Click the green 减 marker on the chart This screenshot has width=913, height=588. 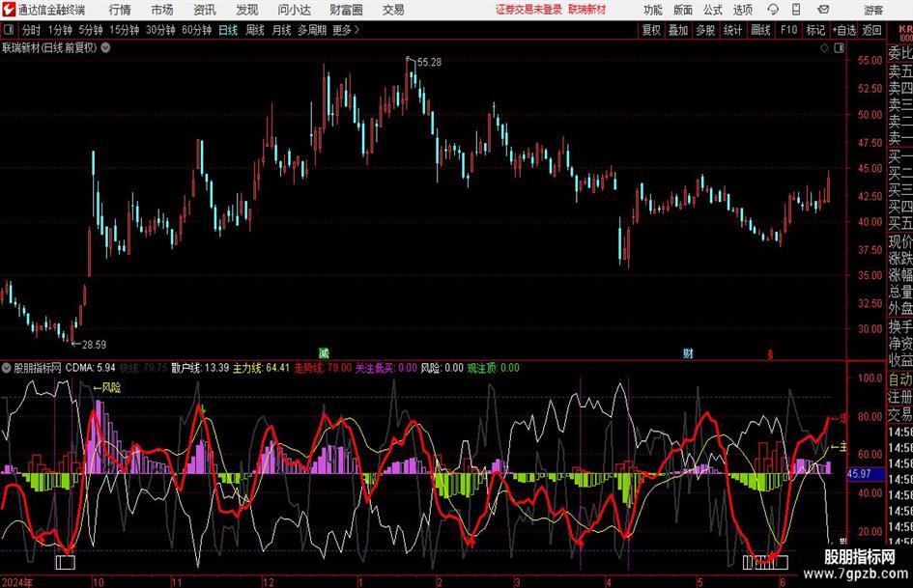(324, 352)
